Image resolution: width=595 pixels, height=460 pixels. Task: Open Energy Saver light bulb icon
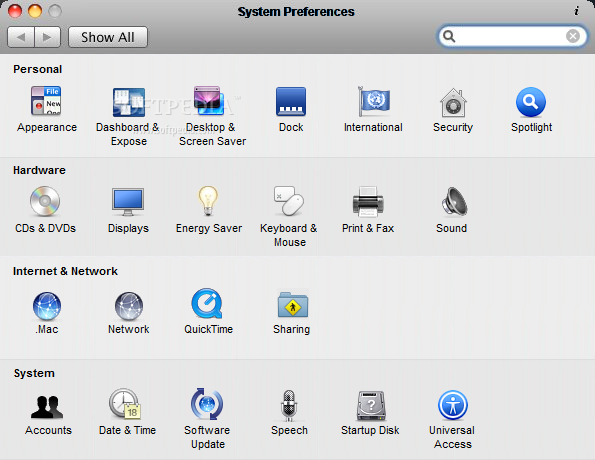(208, 201)
